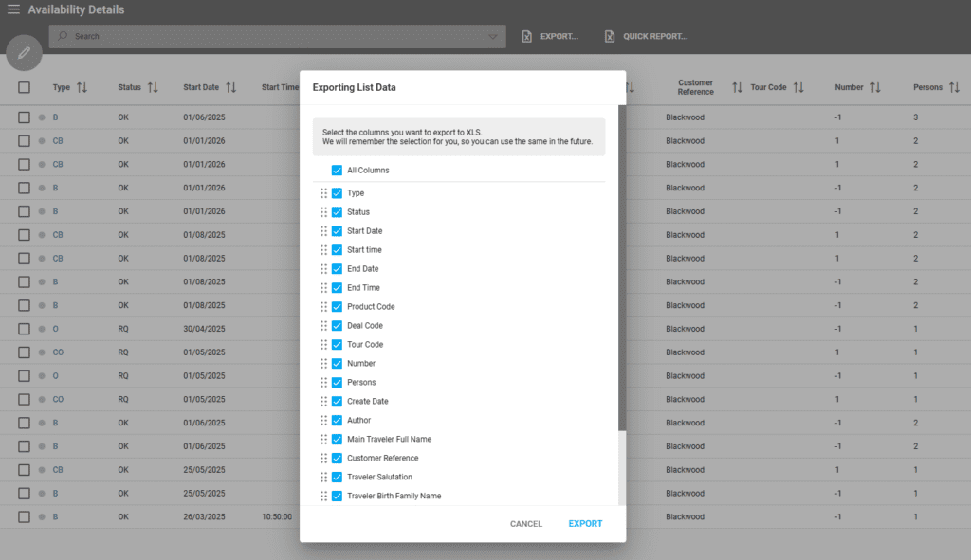Click the CANCEL button in the dialog
This screenshot has height=560, width=971.
[525, 523]
